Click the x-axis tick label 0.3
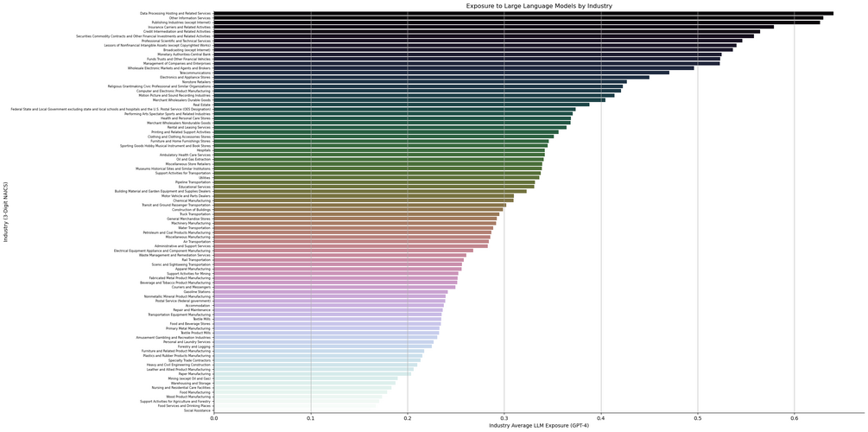The height and width of the screenshot is (432, 868). [504, 418]
